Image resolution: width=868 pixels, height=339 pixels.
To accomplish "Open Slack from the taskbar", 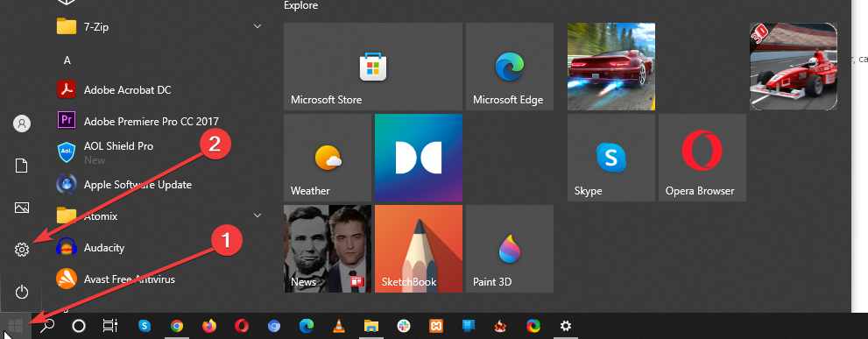I will (403, 326).
